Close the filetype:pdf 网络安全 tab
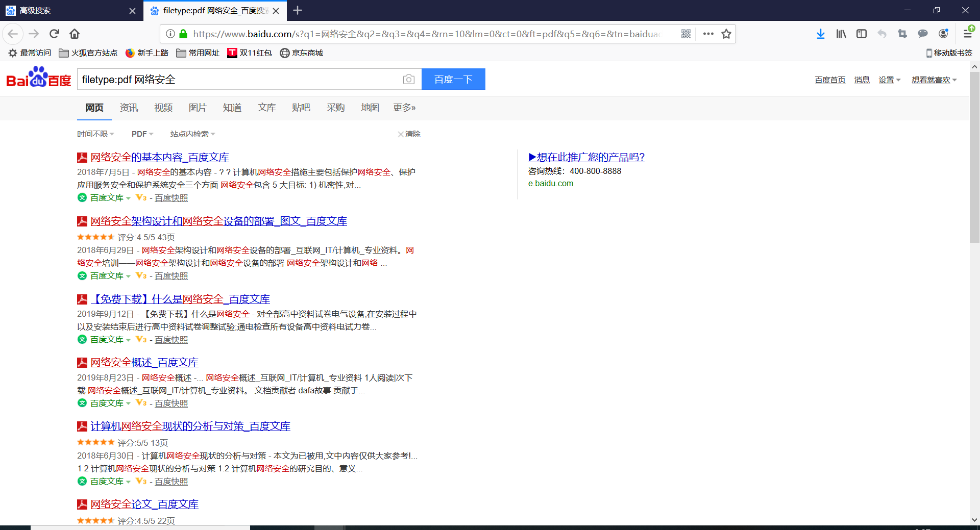 276,11
